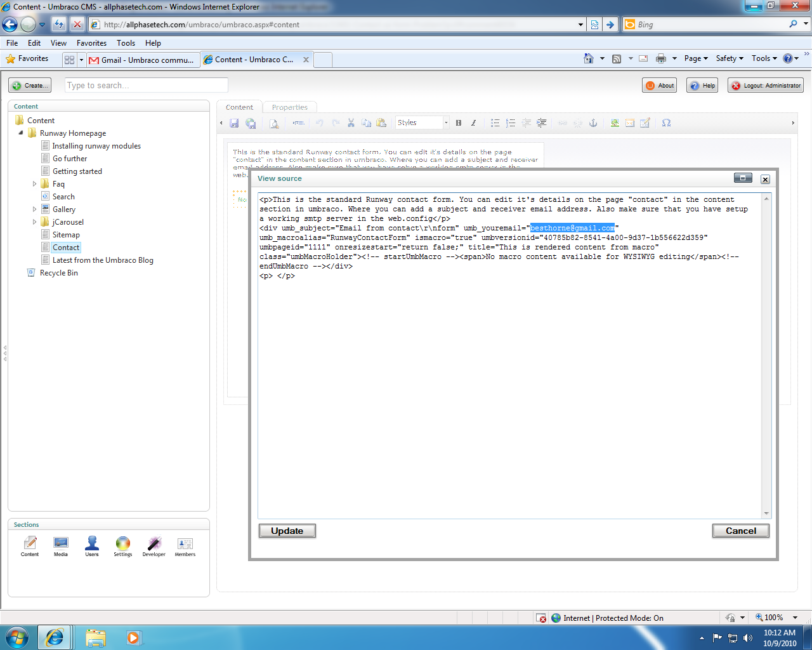The height and width of the screenshot is (650, 812).
Task: Click the browser Stop loading icon
Action: tap(77, 25)
